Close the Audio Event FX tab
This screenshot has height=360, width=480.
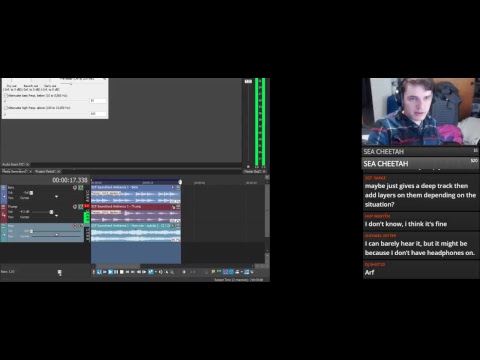click(28, 164)
